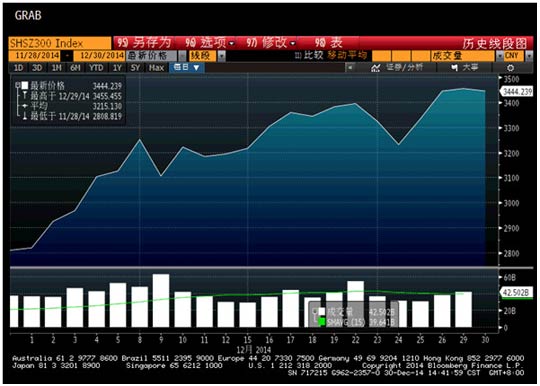Open the 每日 frequency dropdown

click(187, 67)
